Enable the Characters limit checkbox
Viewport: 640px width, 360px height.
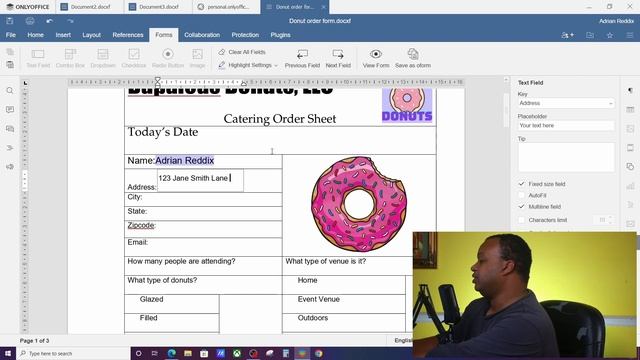pyautogui.click(x=521, y=220)
